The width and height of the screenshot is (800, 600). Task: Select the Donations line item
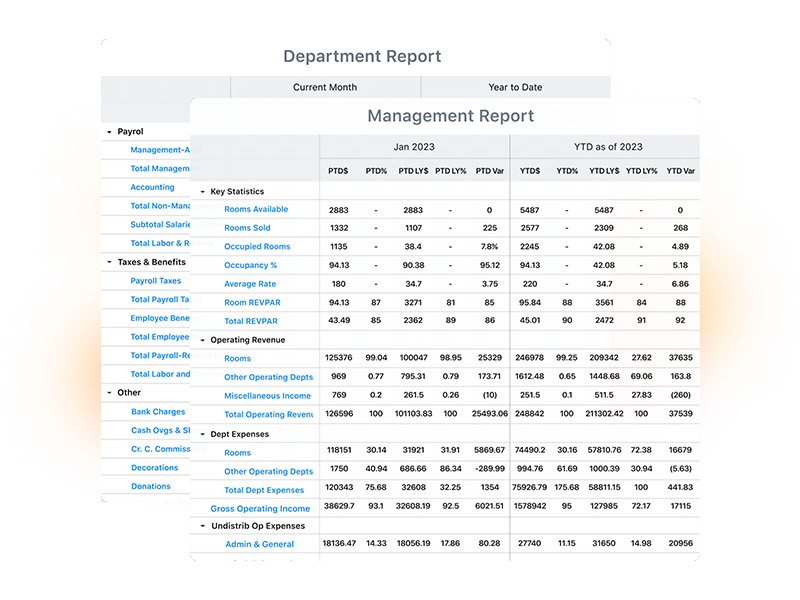150,486
